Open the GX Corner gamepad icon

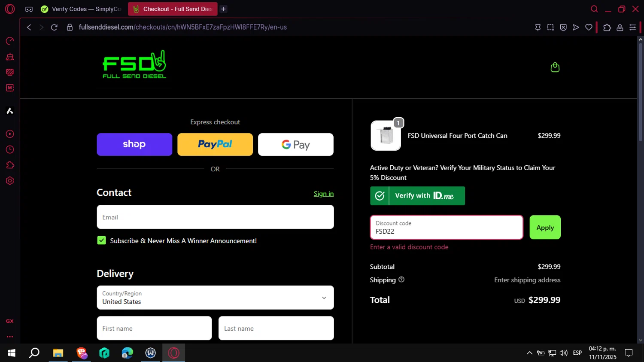(29, 9)
